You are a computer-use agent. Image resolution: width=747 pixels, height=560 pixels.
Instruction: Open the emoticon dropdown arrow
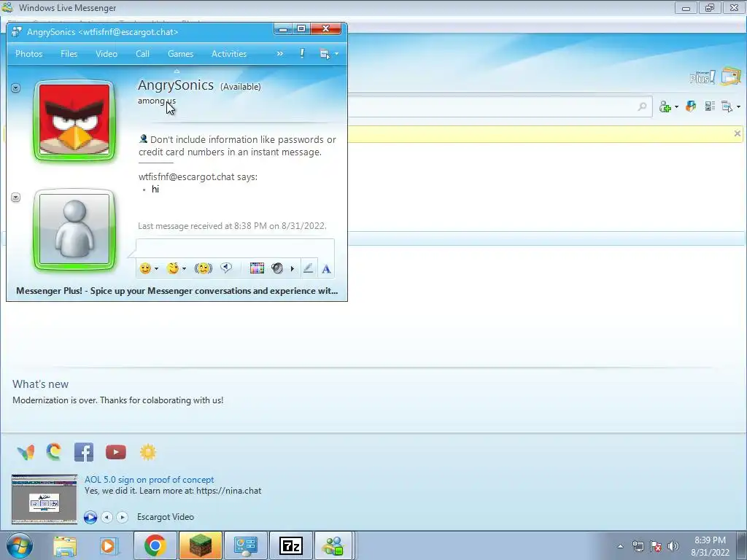coord(156,269)
